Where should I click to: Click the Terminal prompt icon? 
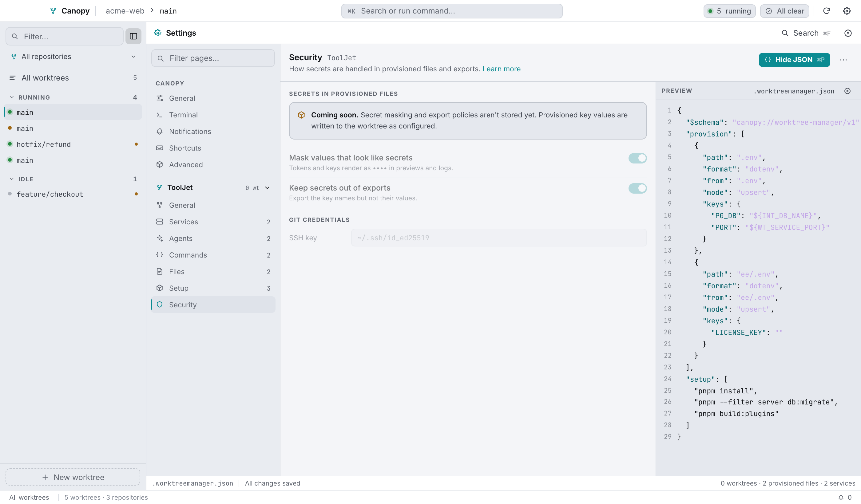160,115
